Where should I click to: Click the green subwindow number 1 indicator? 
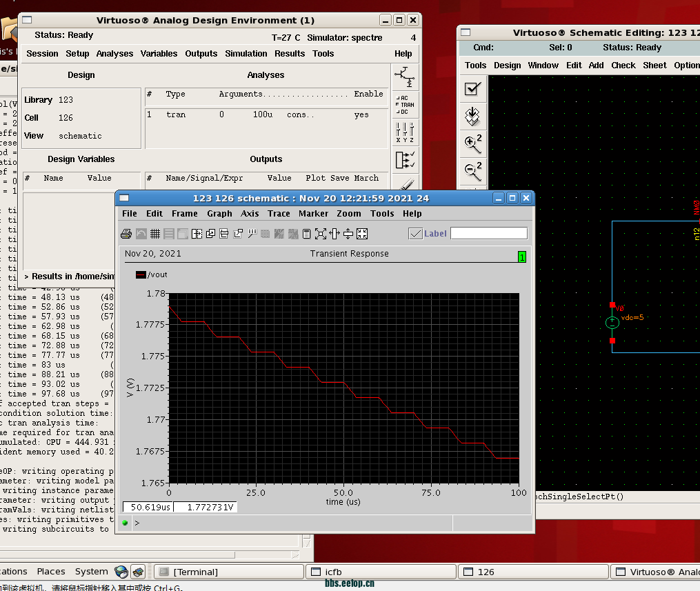click(x=522, y=257)
